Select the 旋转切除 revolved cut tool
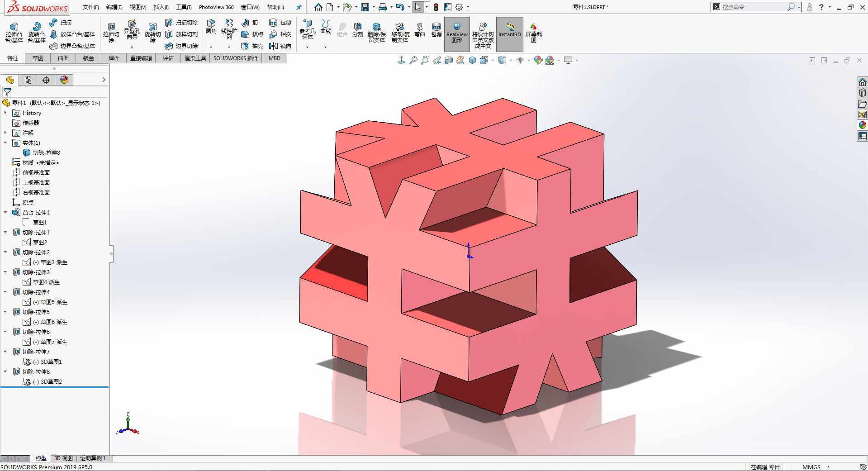868x471 pixels. 152,33
